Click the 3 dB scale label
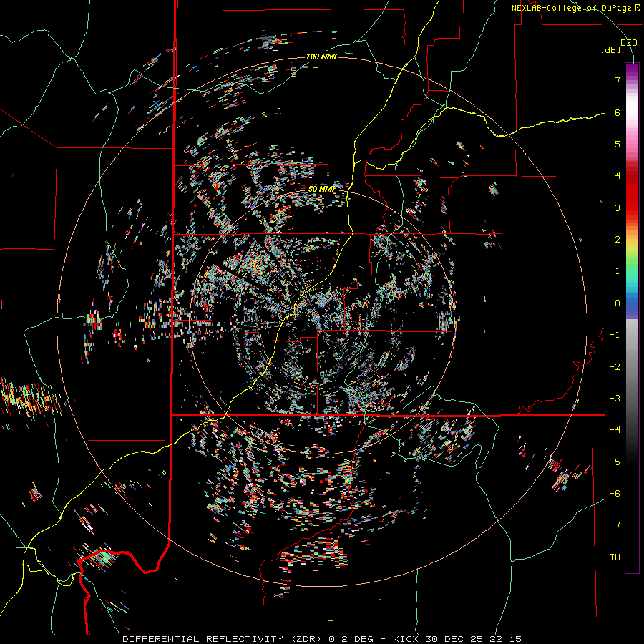Screen dimensions: 644x644 click(618, 208)
